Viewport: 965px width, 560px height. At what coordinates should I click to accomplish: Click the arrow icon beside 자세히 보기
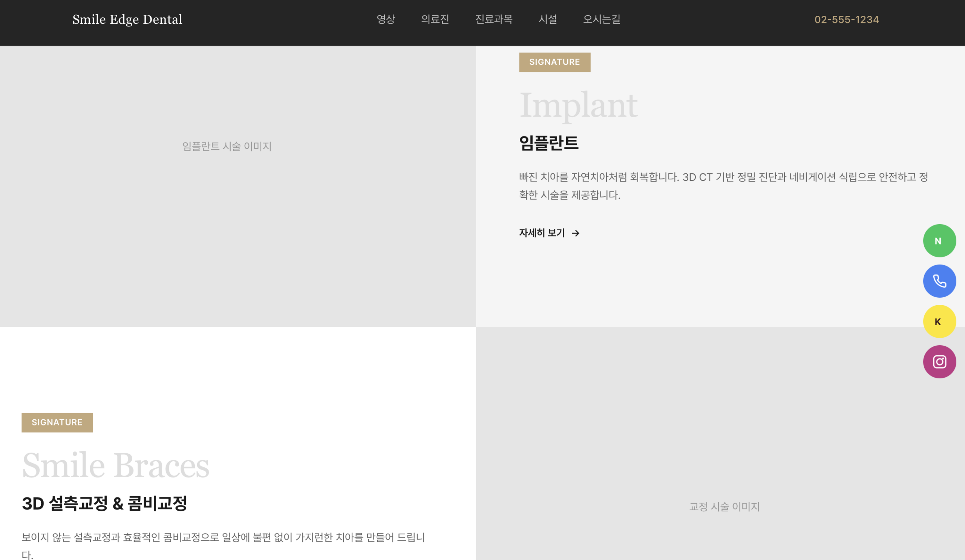(x=576, y=233)
